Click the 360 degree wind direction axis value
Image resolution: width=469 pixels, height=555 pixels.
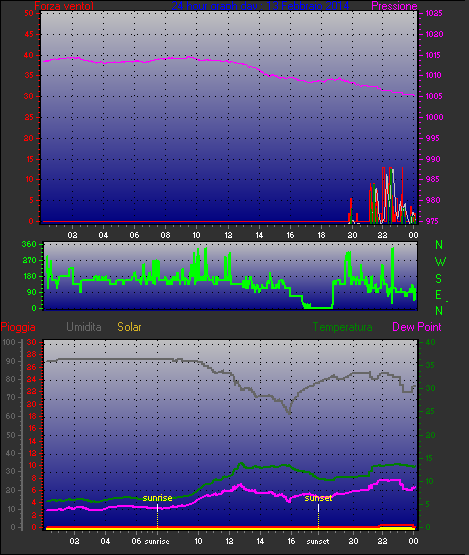click(29, 244)
